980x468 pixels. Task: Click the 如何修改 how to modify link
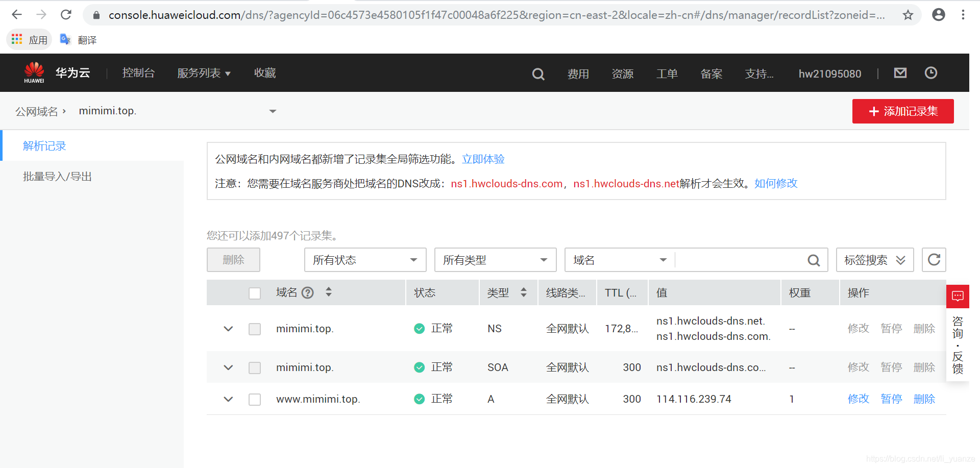pyautogui.click(x=776, y=183)
